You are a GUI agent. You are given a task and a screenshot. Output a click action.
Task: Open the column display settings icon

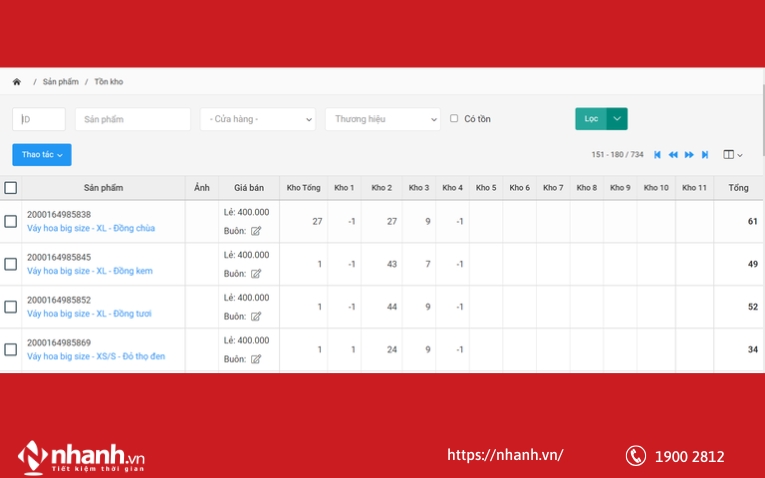[x=732, y=155]
